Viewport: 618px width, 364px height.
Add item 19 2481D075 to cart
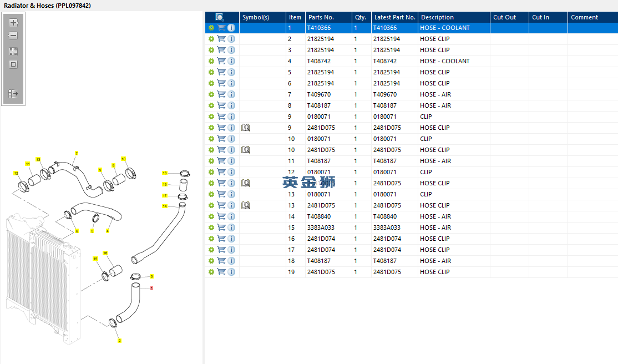click(x=221, y=272)
